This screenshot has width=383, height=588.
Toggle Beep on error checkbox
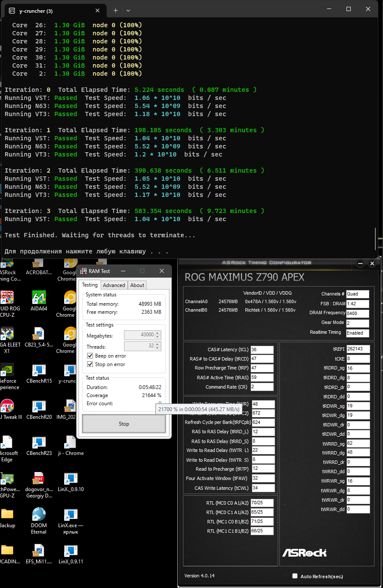pyautogui.click(x=90, y=356)
